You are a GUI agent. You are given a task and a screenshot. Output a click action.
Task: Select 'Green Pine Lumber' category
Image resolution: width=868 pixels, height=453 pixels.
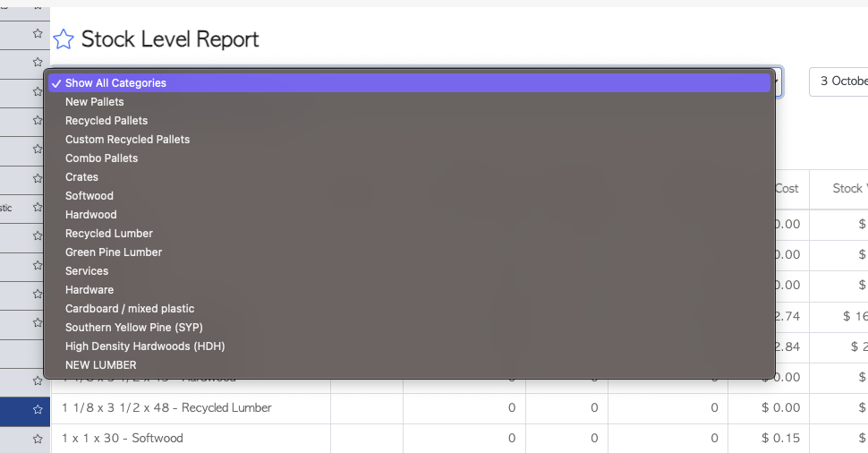coord(409,252)
